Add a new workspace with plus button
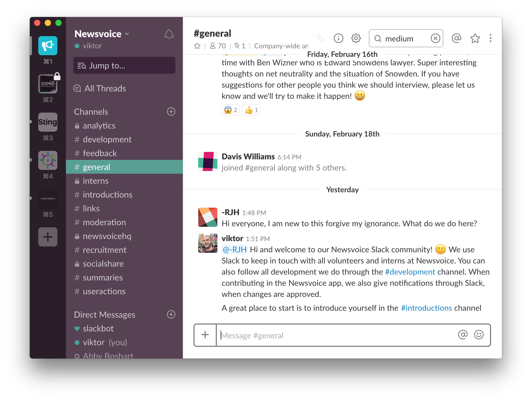This screenshot has width=532, height=401. coord(48,237)
